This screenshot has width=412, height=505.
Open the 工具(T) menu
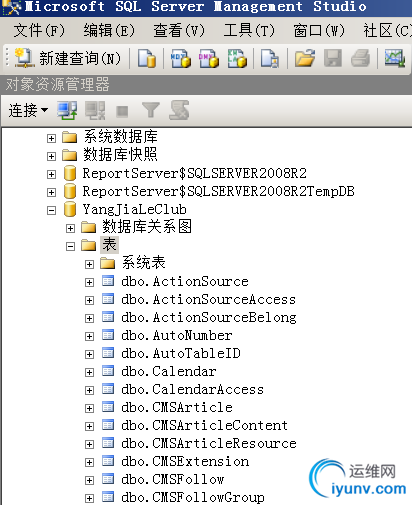(249, 31)
